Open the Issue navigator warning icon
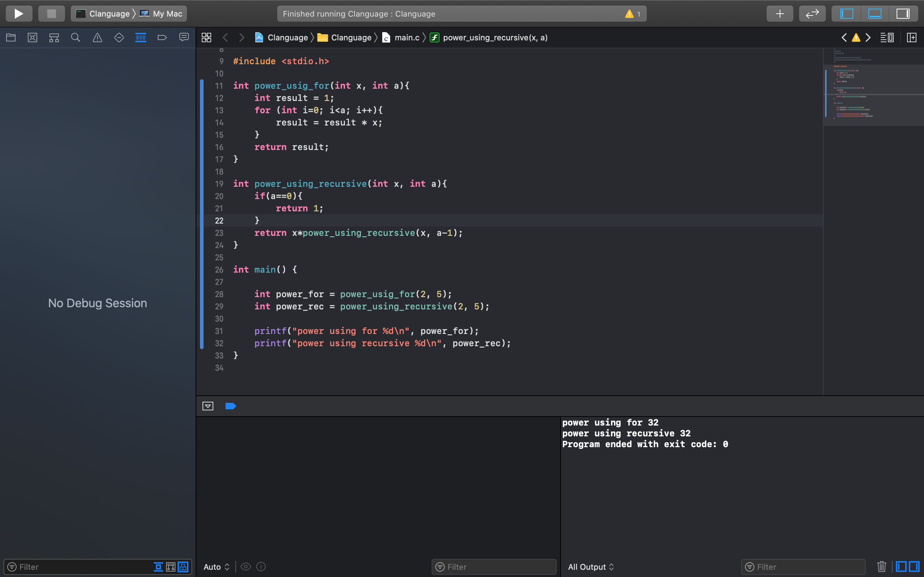Viewport: 924px width, 577px height. 97,38
